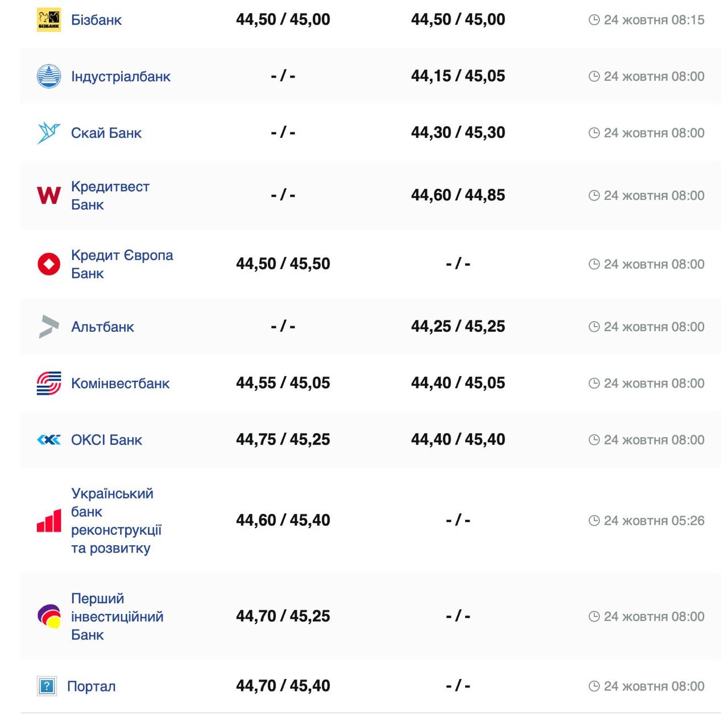Click the ОКСІ Банк blue logo

(x=48, y=439)
